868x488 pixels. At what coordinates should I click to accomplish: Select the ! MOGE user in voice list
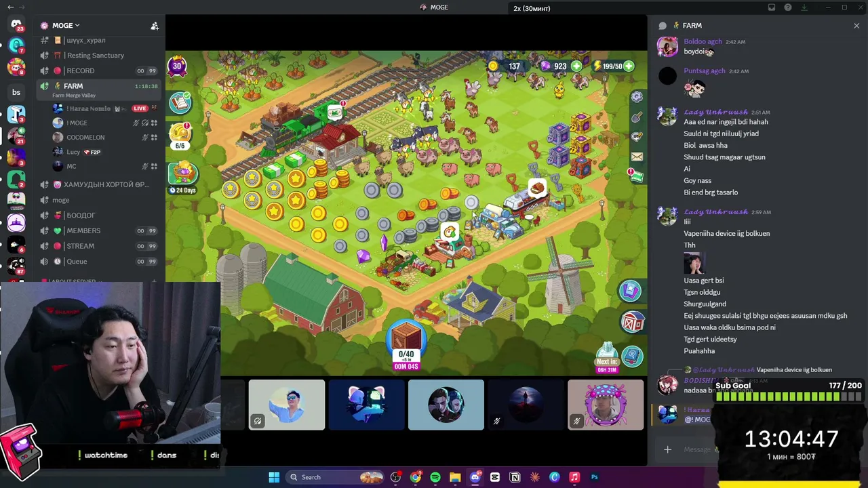coord(106,123)
